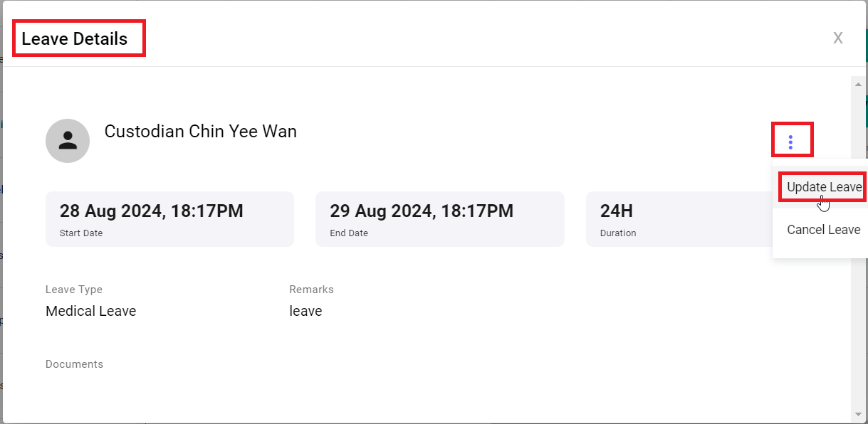Screen dimensions: 868x424
Task: Click the Remarks label
Action: click(311, 290)
